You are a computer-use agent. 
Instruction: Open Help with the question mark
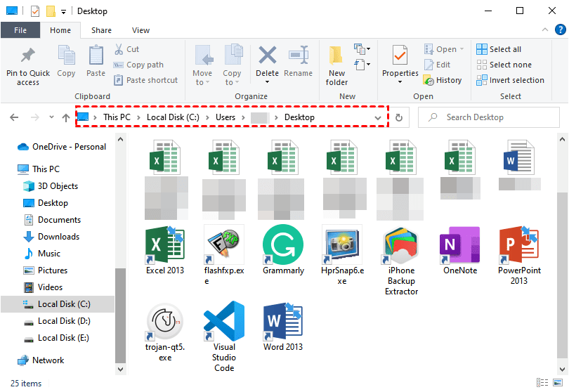(x=560, y=30)
